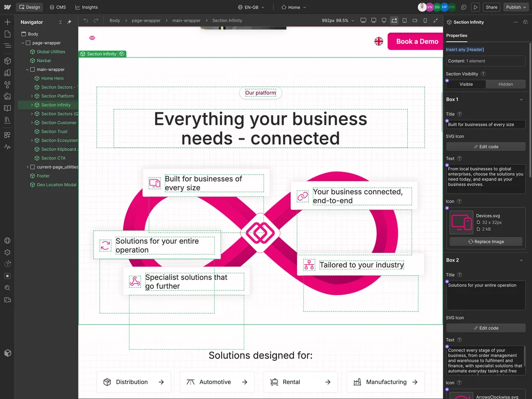Click Edit code under Box 2 SVG Icon
The image size is (532, 399).
[x=486, y=328]
